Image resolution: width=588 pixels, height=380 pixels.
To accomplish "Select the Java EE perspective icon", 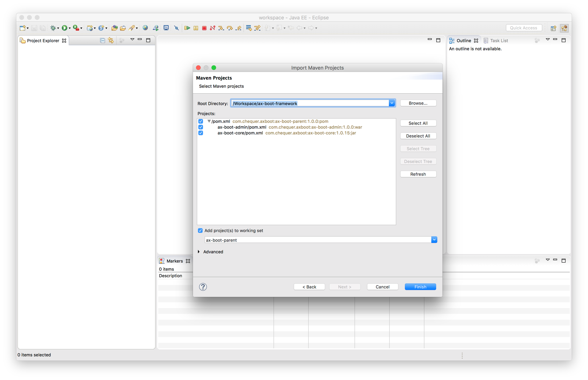I will 564,28.
